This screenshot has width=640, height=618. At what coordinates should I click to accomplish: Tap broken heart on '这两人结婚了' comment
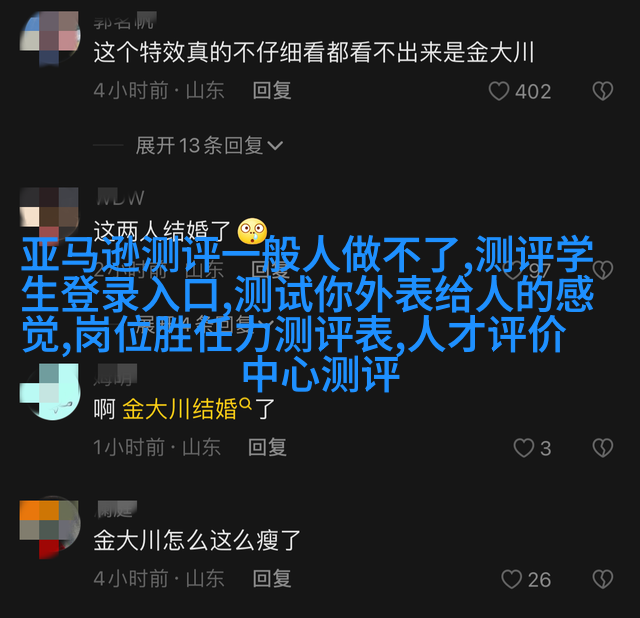coord(603,270)
